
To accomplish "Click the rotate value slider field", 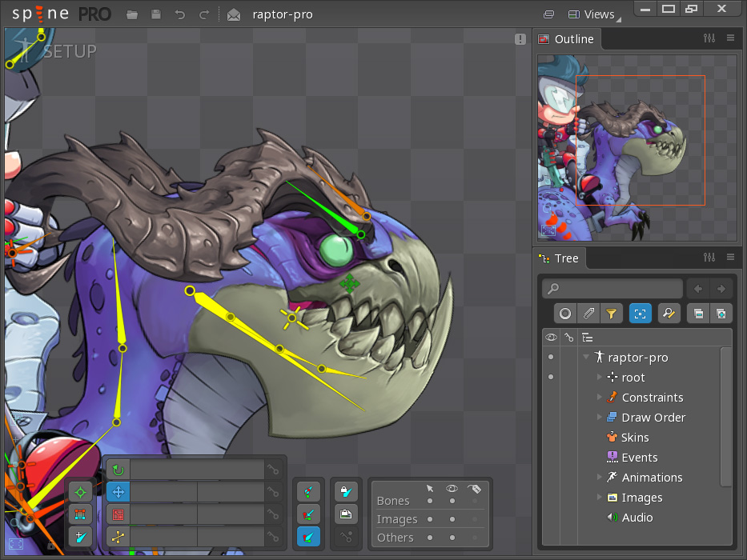I will pyautogui.click(x=197, y=470).
